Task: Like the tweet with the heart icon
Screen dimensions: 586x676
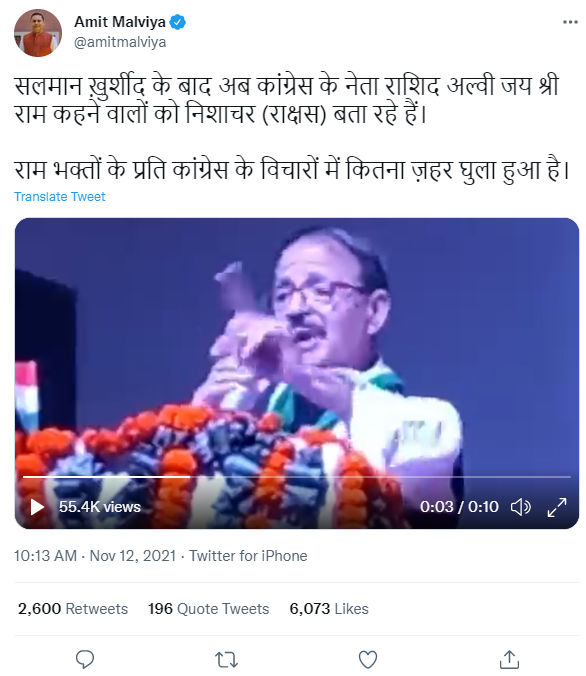Action: (368, 659)
